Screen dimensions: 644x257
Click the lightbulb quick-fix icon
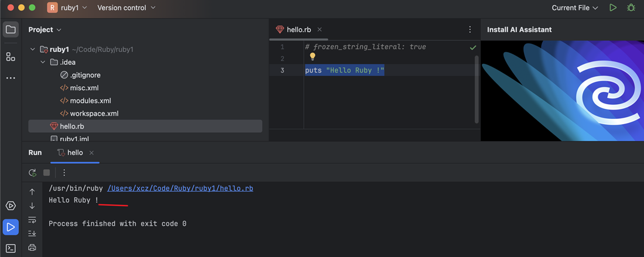coord(313,57)
